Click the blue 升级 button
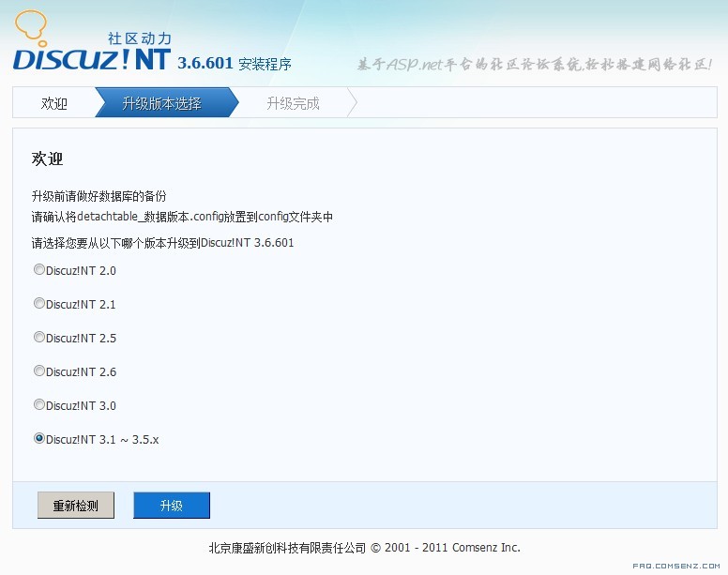This screenshot has height=575, width=728. point(171,506)
